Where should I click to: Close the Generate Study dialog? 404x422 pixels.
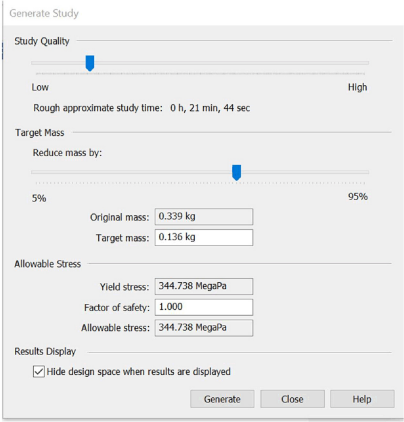tap(292, 399)
